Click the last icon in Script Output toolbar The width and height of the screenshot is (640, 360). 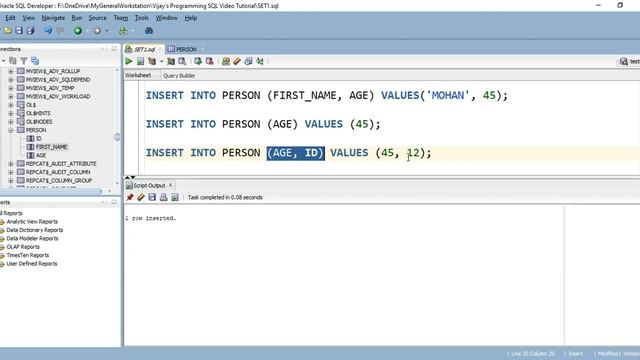pyautogui.click(x=175, y=197)
